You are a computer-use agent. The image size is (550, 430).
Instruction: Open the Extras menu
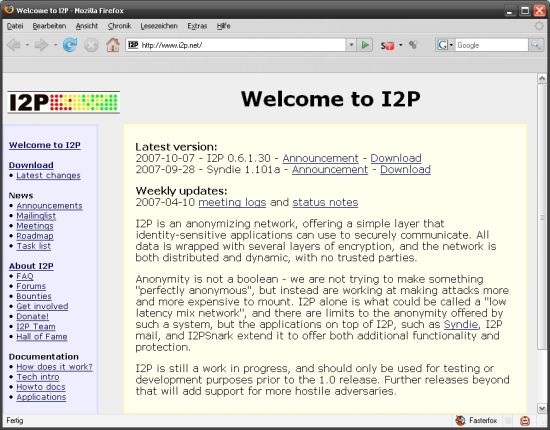point(197,26)
